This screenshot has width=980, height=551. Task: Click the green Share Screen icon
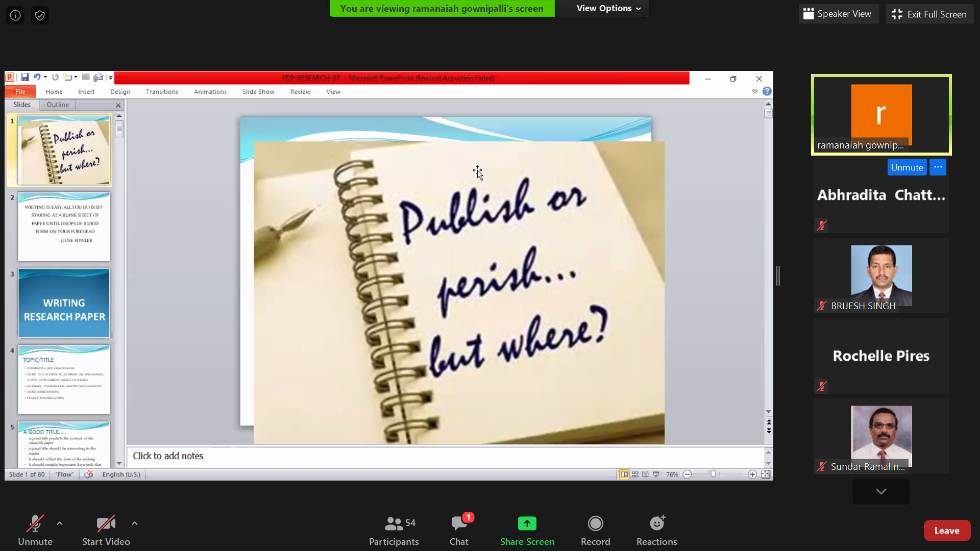pos(527,523)
